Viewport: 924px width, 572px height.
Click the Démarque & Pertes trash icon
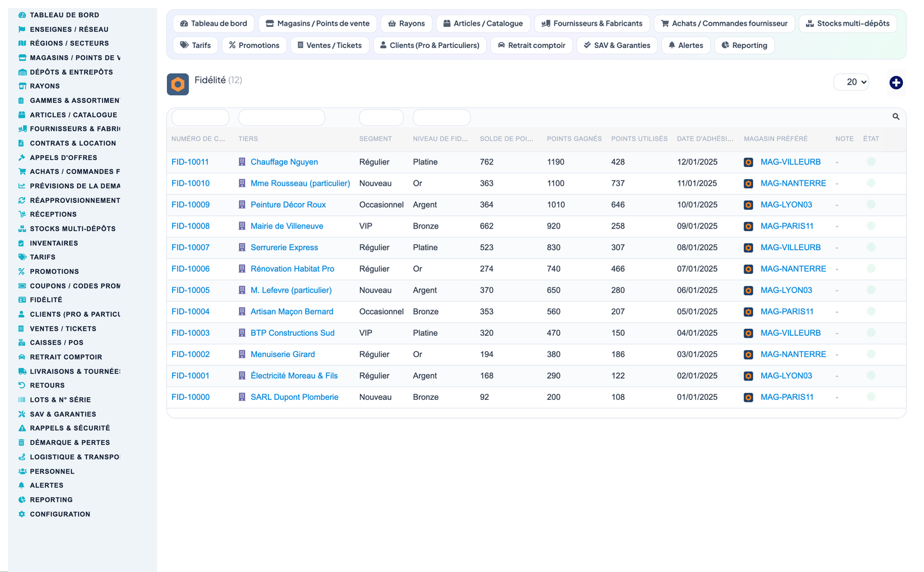(22, 443)
